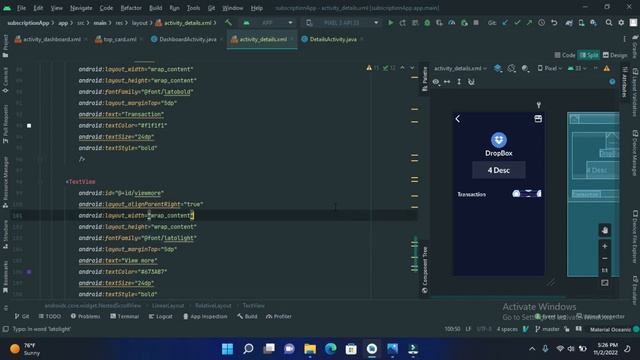The width and height of the screenshot is (640, 360).
Task: Click the horizontal arrows icon in design toolbar
Action: (447, 82)
